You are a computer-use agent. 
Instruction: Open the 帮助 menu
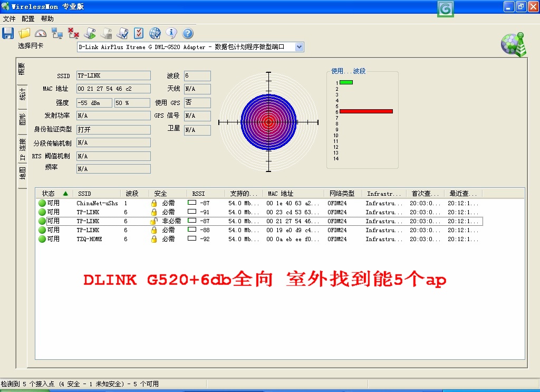pos(47,18)
